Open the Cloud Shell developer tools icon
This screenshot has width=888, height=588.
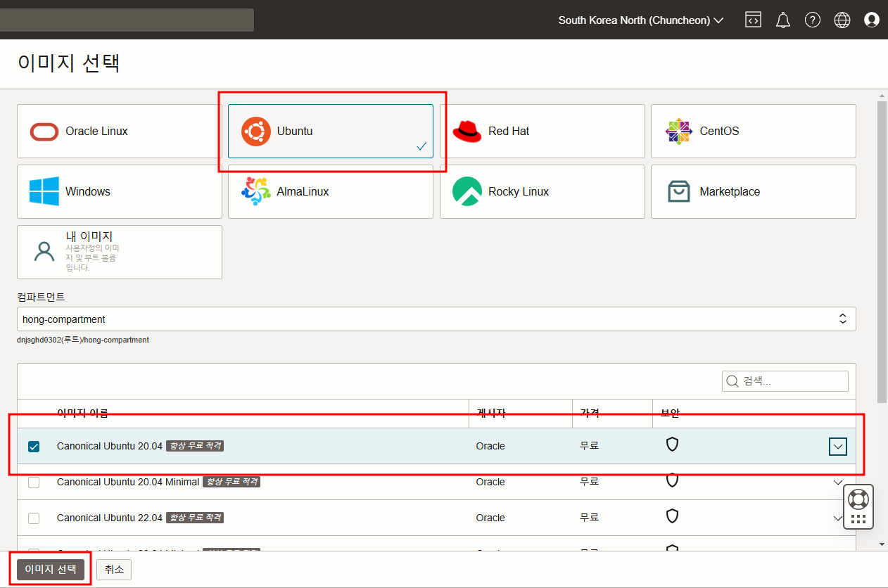pyautogui.click(x=754, y=20)
